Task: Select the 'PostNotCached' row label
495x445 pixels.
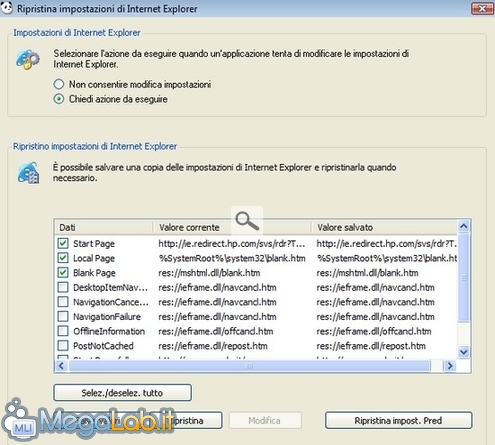Action: click(x=103, y=346)
